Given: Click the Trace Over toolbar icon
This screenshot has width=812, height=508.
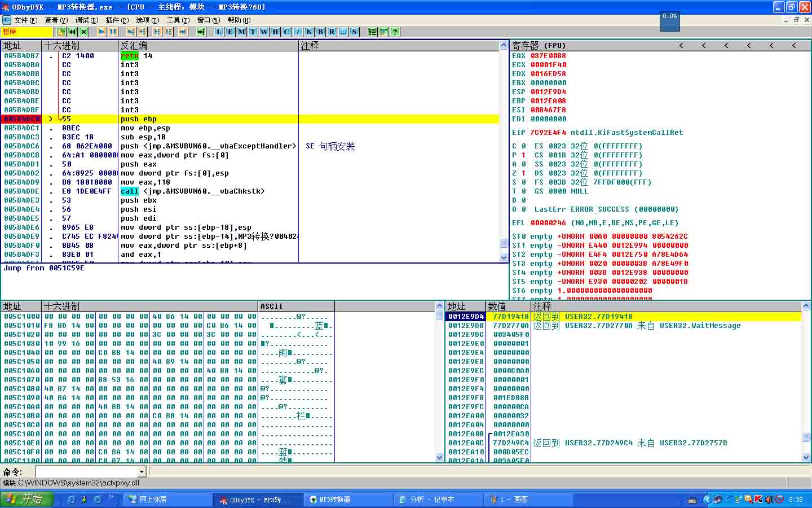Looking at the screenshot, I should [x=168, y=32].
